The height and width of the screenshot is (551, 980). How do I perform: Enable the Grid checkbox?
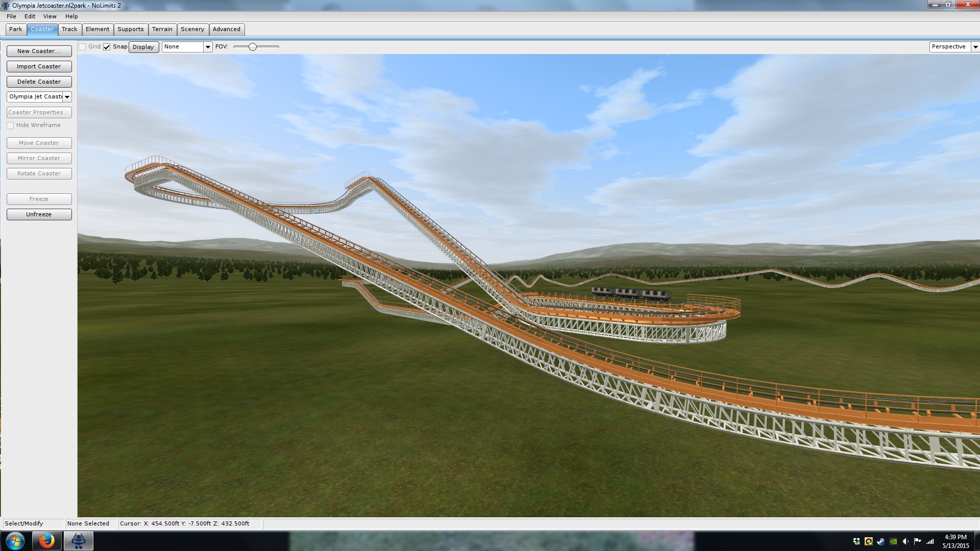point(82,47)
